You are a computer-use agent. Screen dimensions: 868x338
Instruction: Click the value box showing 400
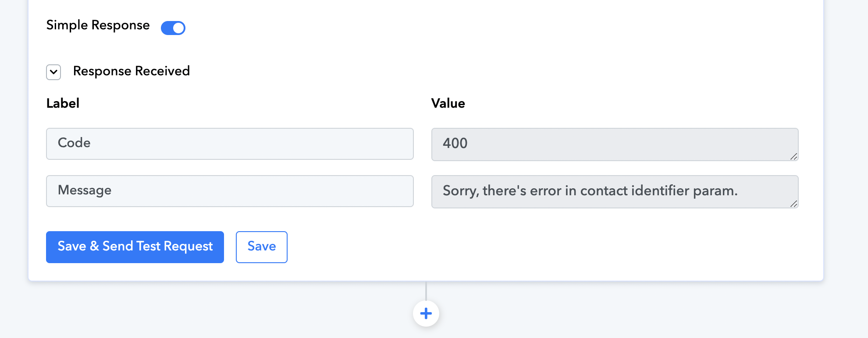615,144
